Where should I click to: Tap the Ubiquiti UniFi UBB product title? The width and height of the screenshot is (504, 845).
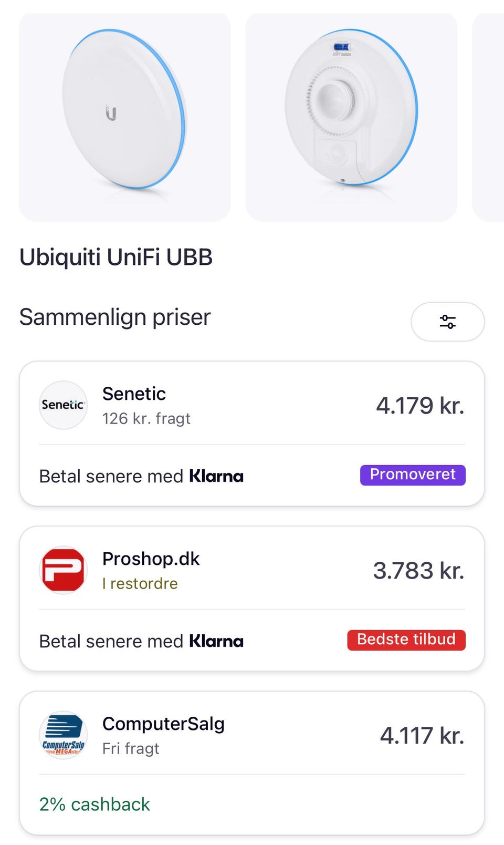pos(116,257)
